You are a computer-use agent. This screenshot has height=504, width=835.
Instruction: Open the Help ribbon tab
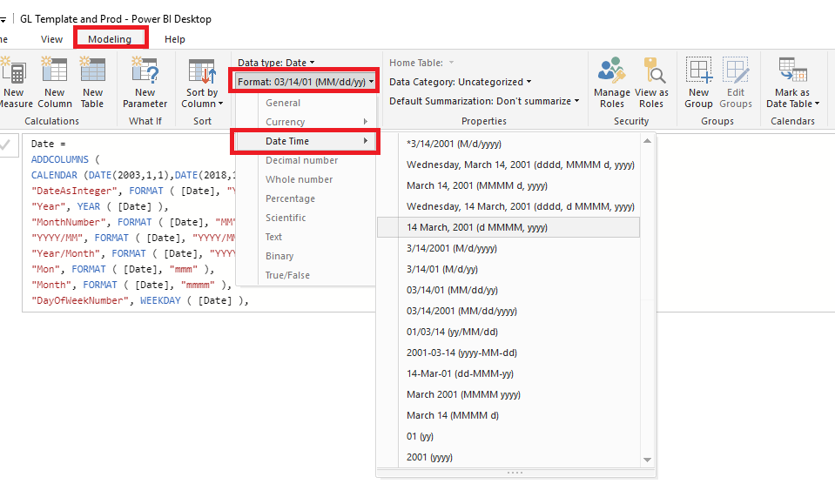pos(175,39)
